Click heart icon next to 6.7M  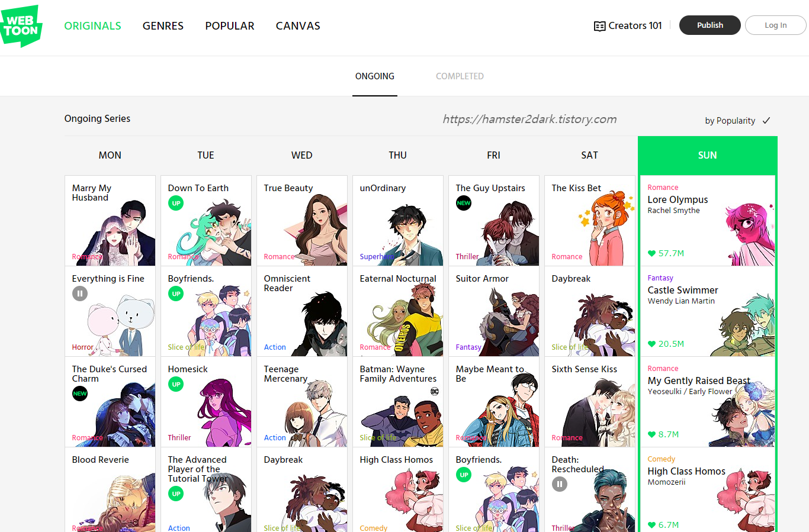(651, 525)
